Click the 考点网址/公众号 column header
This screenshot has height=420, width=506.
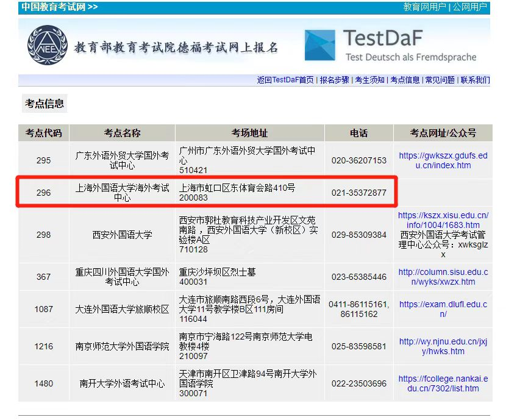[x=443, y=133]
